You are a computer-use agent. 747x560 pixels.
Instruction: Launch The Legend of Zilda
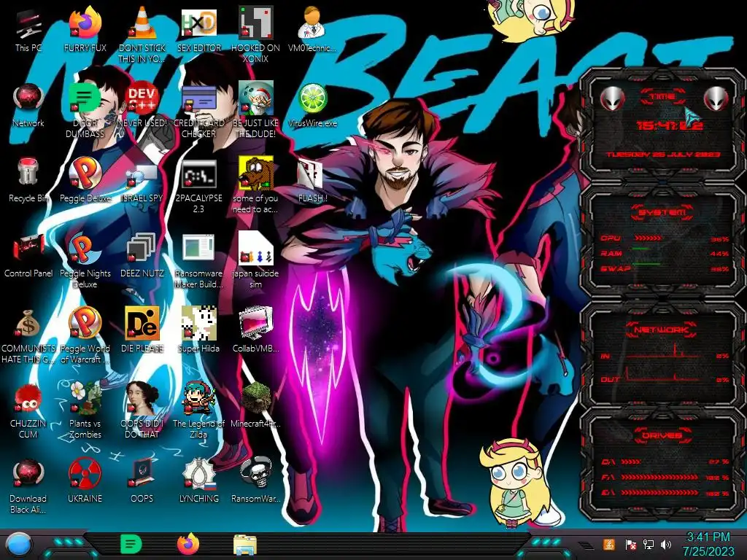[x=198, y=411]
